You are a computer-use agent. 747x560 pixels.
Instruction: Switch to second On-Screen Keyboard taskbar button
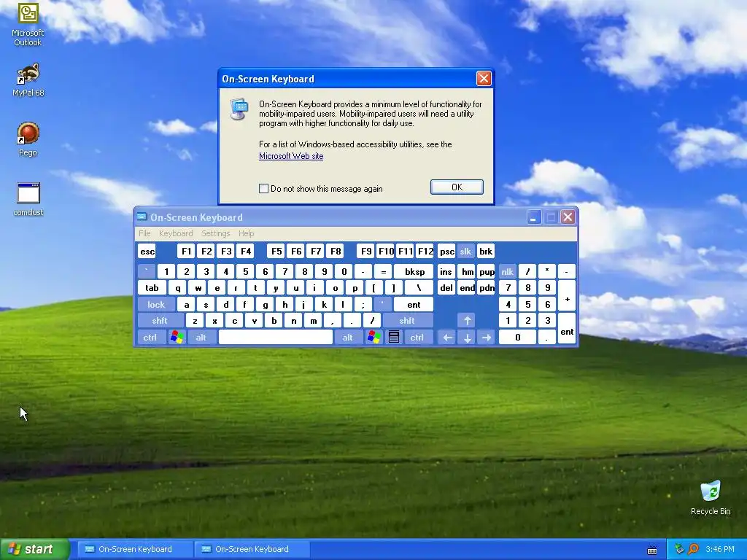tap(252, 549)
